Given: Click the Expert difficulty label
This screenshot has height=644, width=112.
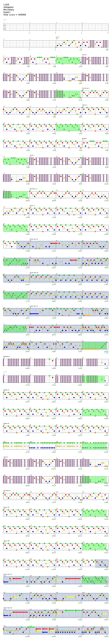Looking at the screenshot, I should pos(7,12).
